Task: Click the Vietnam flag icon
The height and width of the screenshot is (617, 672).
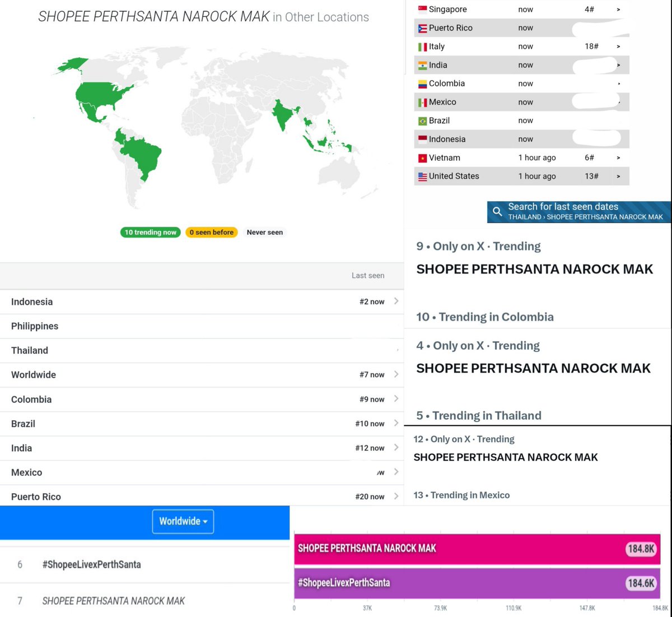Action: pyautogui.click(x=423, y=158)
